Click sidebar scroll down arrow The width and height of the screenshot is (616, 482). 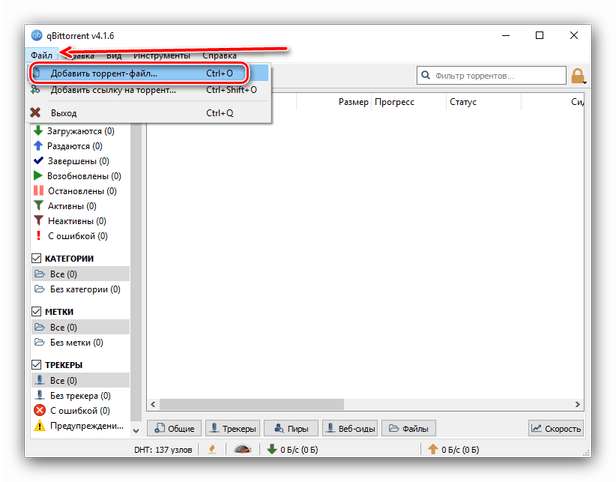coord(137,430)
